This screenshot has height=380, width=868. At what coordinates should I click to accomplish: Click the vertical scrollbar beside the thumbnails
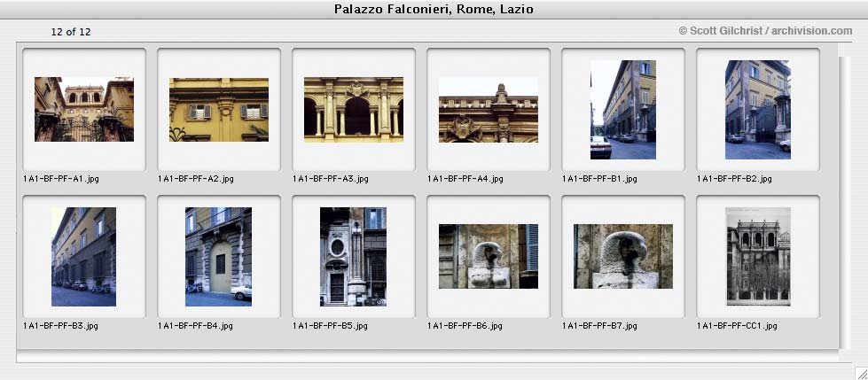click(843, 203)
